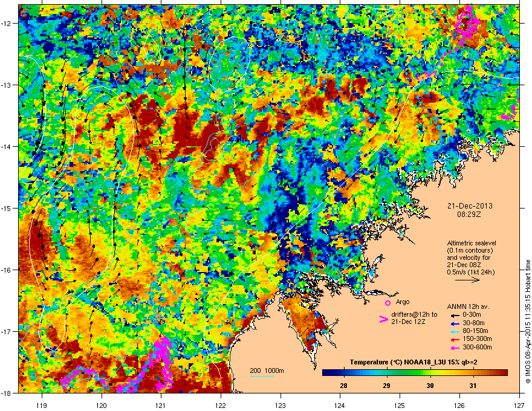Click the 119 longitude axis label
This screenshot has height=411, width=532.
42,405
